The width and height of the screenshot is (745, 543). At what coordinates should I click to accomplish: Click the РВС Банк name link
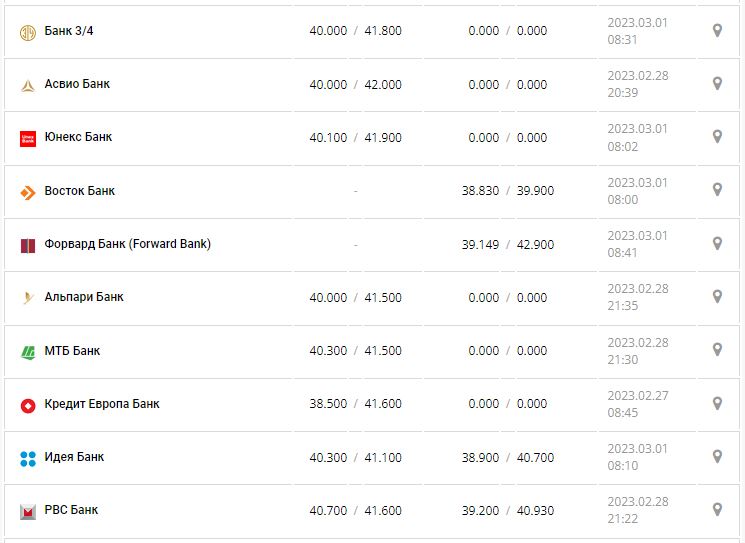71,510
